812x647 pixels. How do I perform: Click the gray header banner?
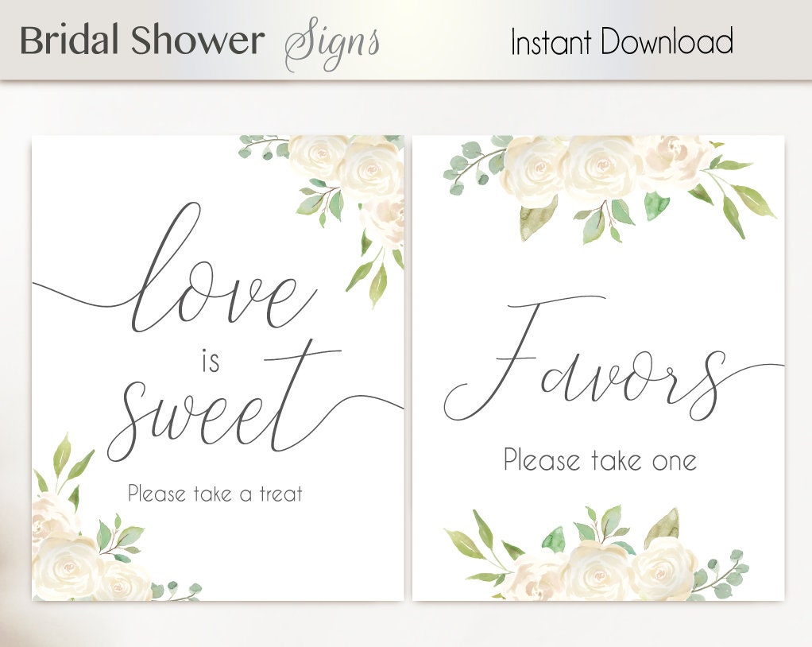pos(406,41)
